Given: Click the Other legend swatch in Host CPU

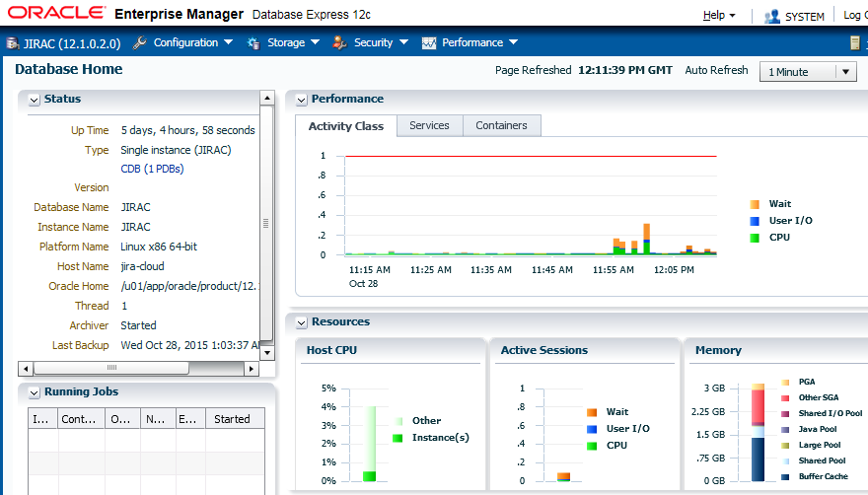Looking at the screenshot, I should pyautogui.click(x=398, y=421).
